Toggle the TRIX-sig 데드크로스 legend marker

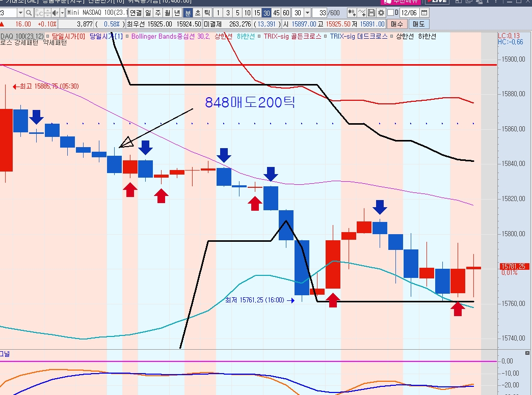tap(326, 37)
